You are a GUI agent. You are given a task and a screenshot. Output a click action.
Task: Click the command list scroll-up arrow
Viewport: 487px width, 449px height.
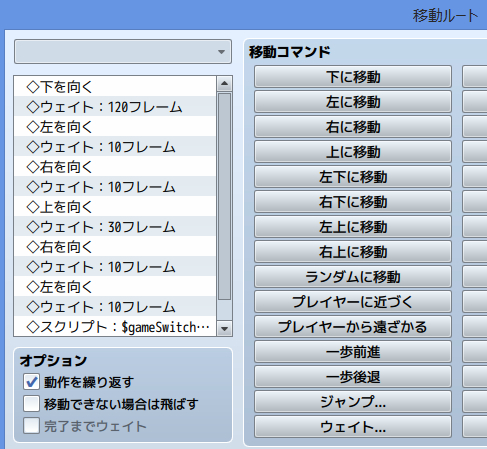[224, 83]
